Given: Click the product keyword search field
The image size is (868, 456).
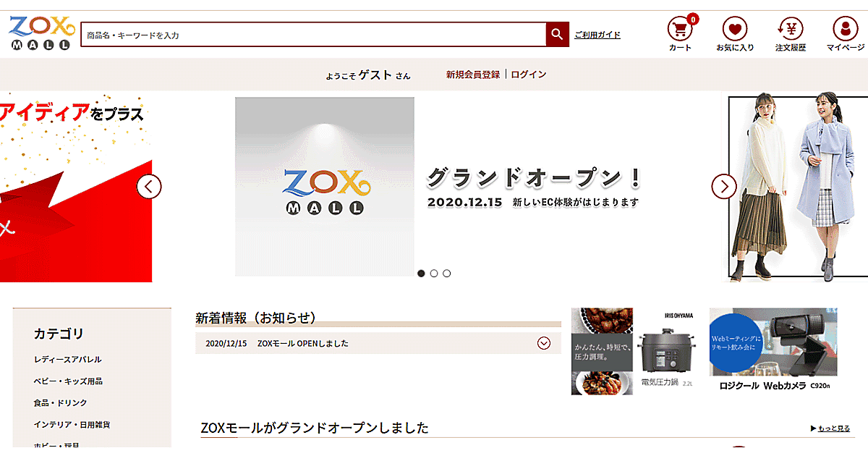Looking at the screenshot, I should tap(313, 34).
